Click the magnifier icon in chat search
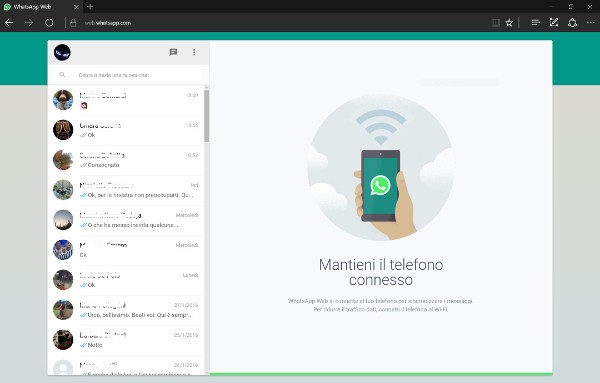Screen dimensions: 600x383 click(x=62, y=75)
